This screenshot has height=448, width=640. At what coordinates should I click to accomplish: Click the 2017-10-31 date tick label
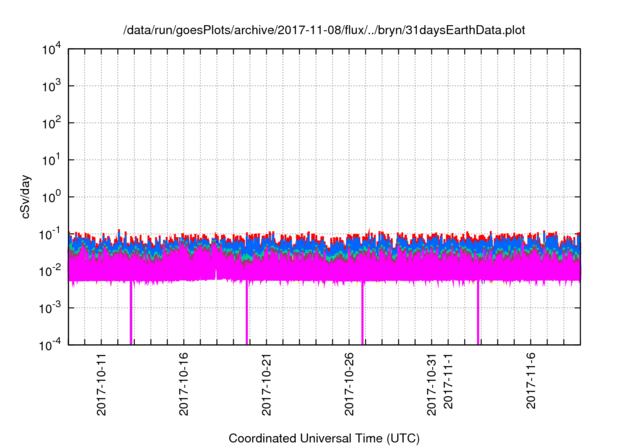click(x=432, y=385)
